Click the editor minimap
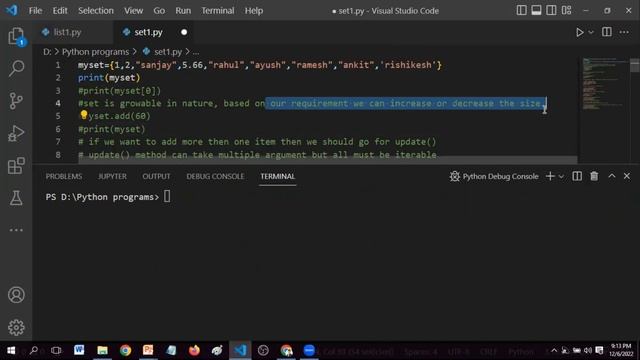Viewport: 640px width, 360px height. [605, 84]
